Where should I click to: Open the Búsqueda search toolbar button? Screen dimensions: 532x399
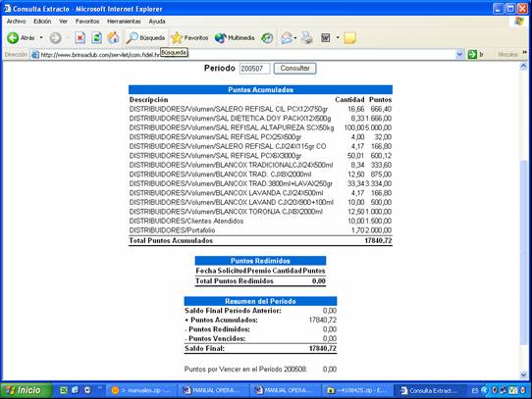pyautogui.click(x=146, y=37)
